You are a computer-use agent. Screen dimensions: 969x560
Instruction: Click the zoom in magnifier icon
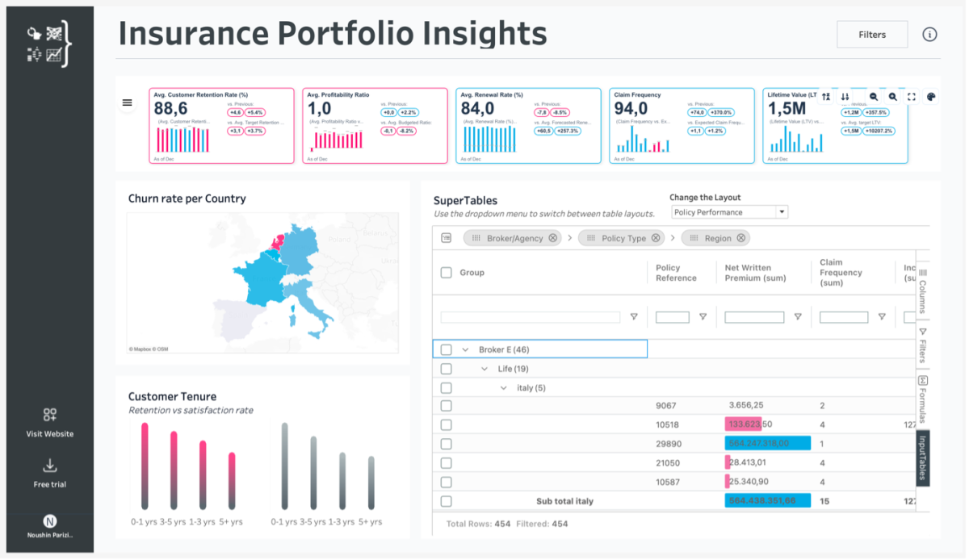[893, 97]
